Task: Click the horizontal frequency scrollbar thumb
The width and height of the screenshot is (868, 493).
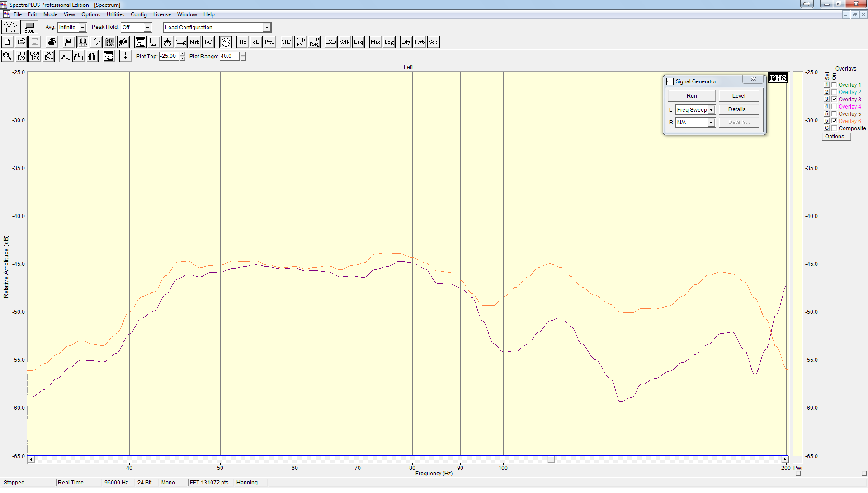Action: [551, 460]
